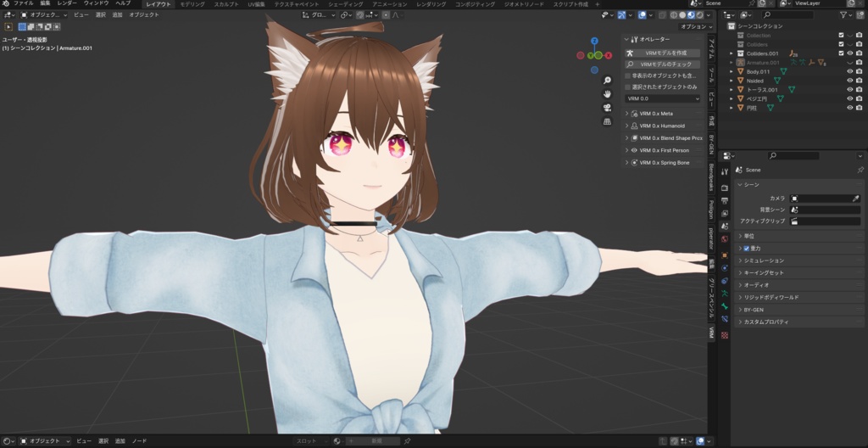Open the Tool properties tab icon
Screen dimensions: 868x448
[725, 172]
